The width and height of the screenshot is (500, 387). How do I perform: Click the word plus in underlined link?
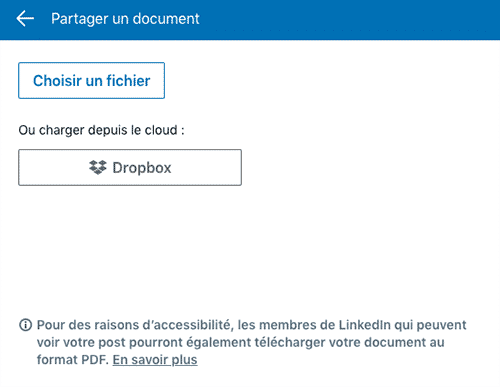click(184, 360)
